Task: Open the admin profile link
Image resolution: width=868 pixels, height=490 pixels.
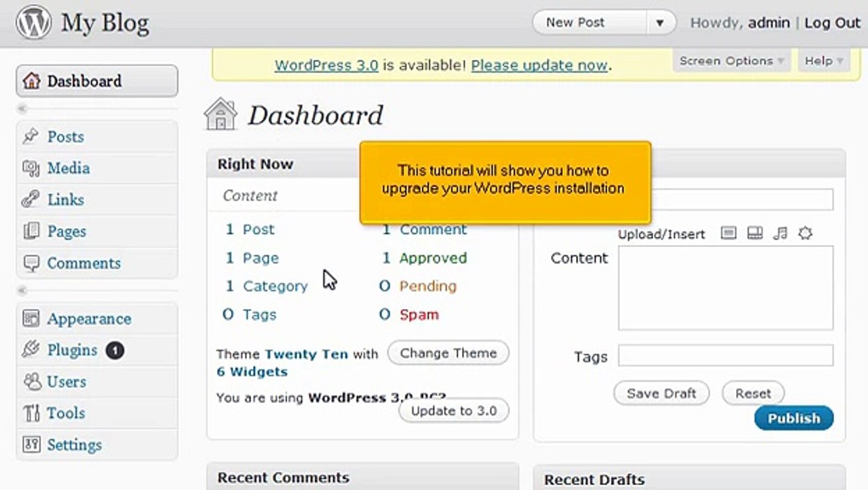Action: tap(769, 22)
